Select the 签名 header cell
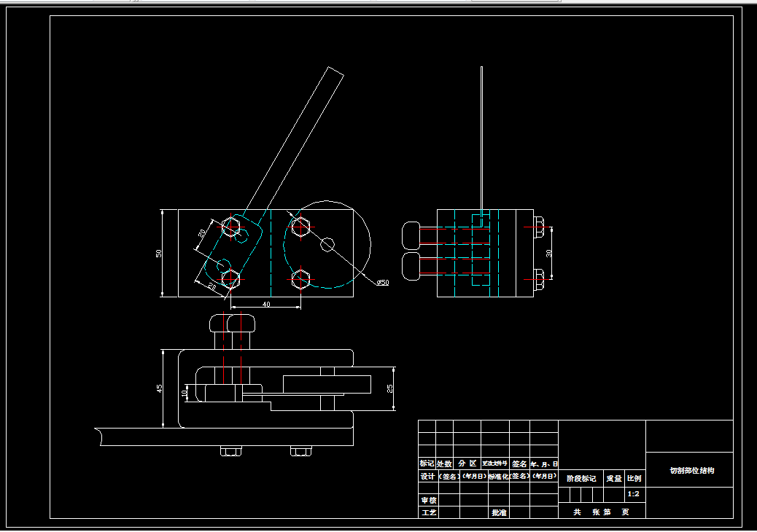 [519, 463]
